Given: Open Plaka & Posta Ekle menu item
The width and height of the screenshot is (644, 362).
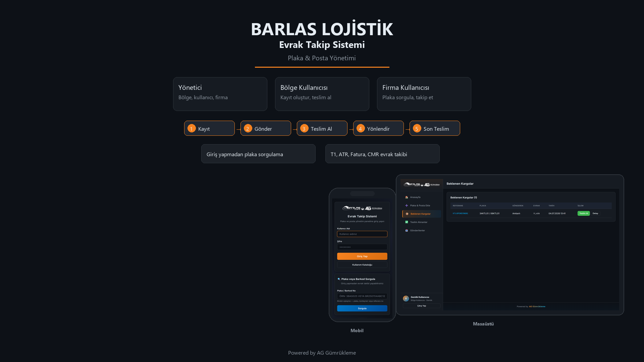Looking at the screenshot, I should 422,205.
